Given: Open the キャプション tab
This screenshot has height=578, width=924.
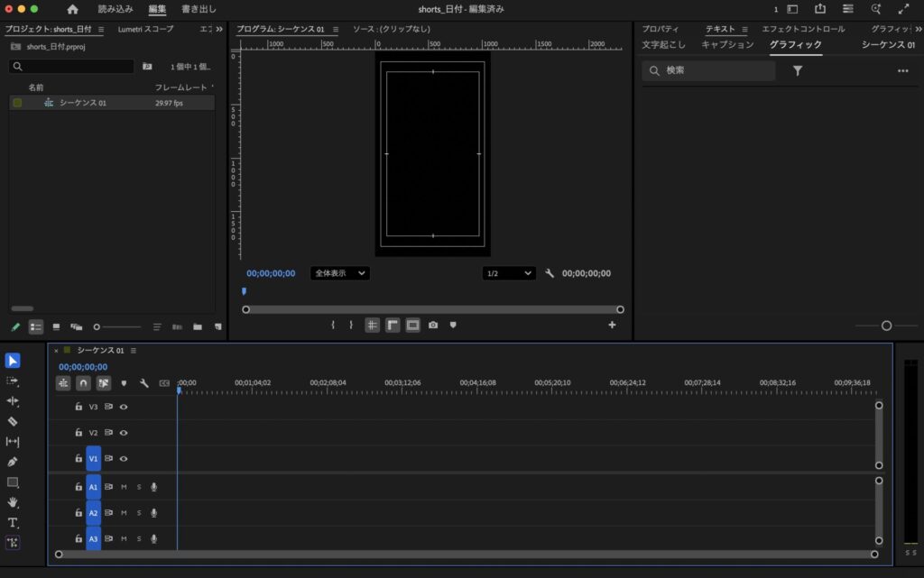Looking at the screenshot, I should coord(727,44).
